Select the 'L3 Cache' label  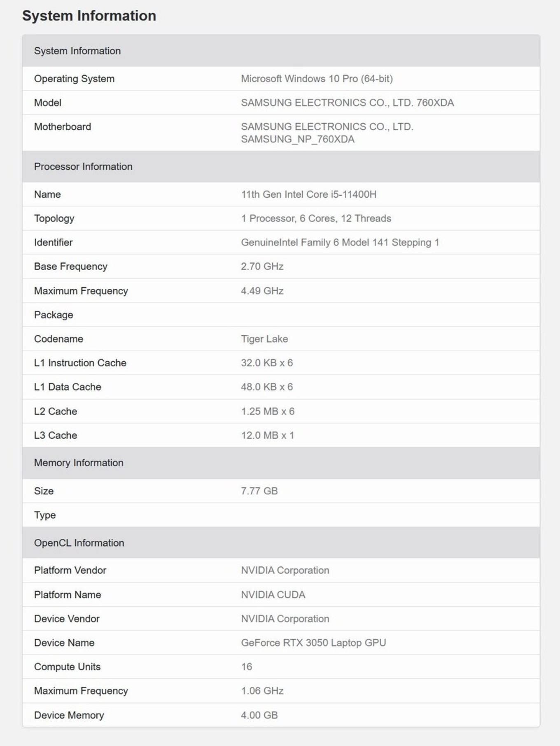pos(56,435)
